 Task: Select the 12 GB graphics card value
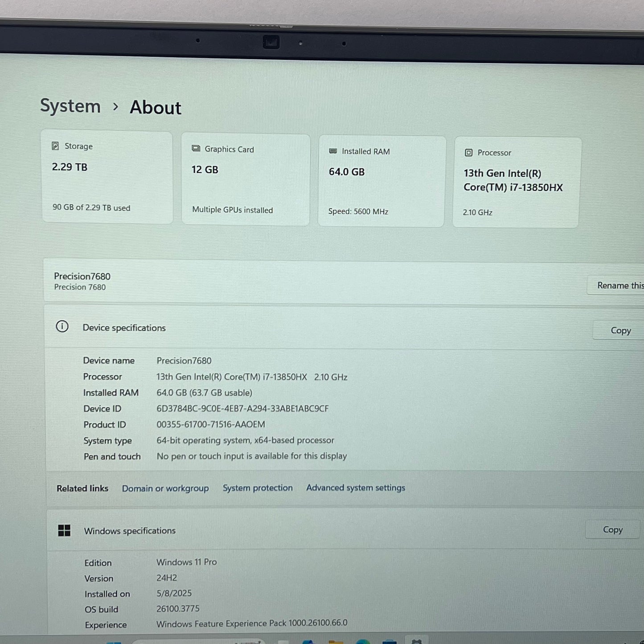[x=205, y=169]
